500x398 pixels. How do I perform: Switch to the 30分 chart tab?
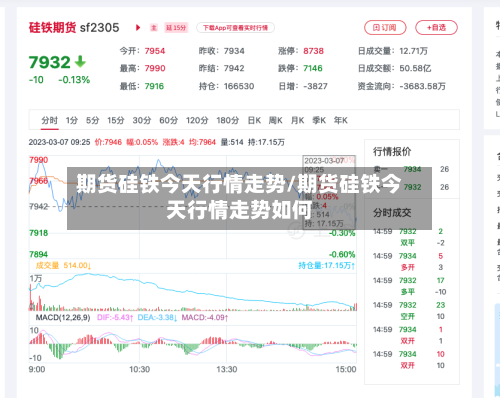click(x=142, y=120)
